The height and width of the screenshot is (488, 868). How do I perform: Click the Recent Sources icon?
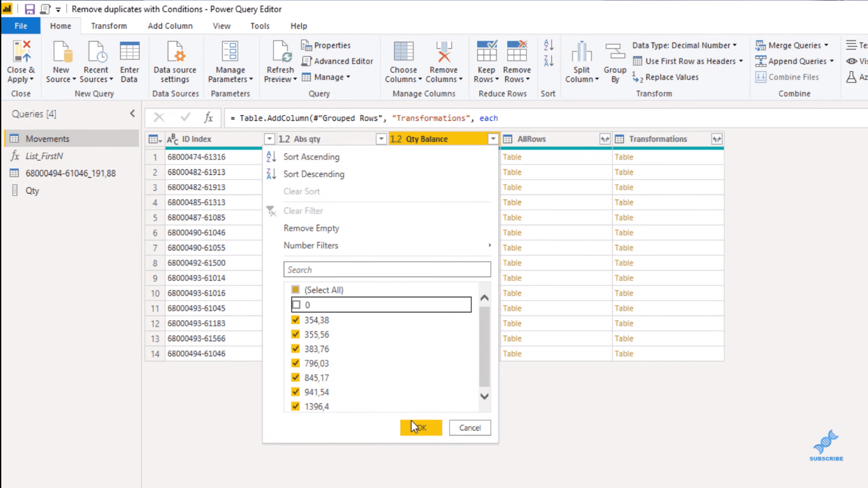tap(97, 51)
